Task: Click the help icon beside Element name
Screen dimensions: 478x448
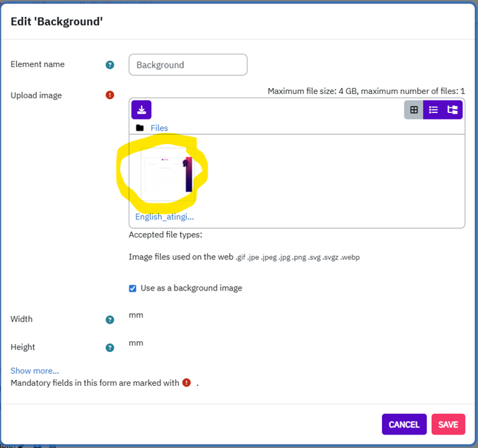Action: (x=110, y=65)
